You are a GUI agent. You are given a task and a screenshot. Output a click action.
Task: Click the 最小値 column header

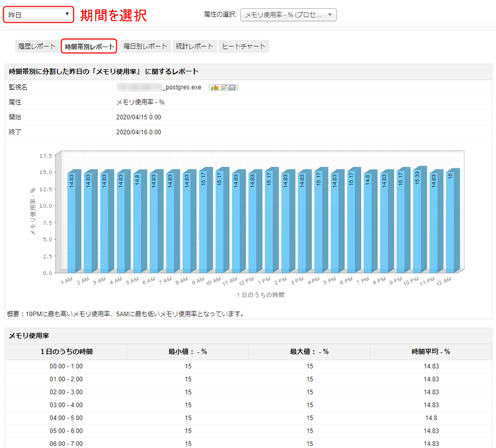click(188, 352)
